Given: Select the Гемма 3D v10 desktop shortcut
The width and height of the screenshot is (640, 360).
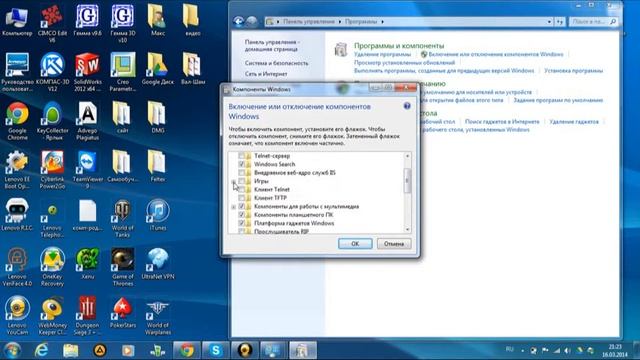Looking at the screenshot, I should (122, 24).
